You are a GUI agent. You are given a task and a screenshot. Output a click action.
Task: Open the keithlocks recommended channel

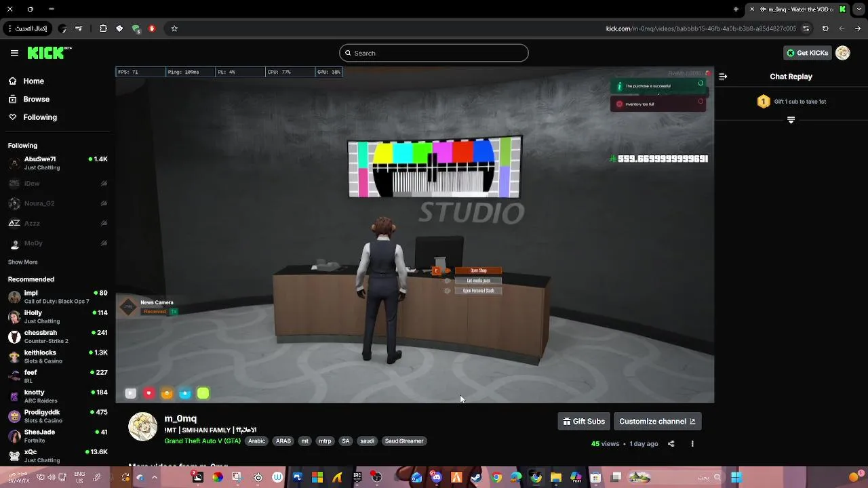(x=58, y=357)
